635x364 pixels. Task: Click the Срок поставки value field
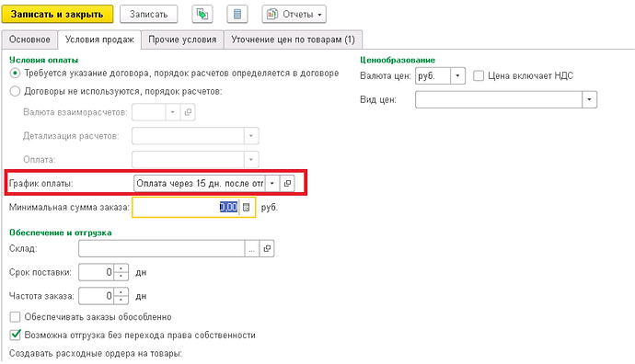tap(97, 272)
